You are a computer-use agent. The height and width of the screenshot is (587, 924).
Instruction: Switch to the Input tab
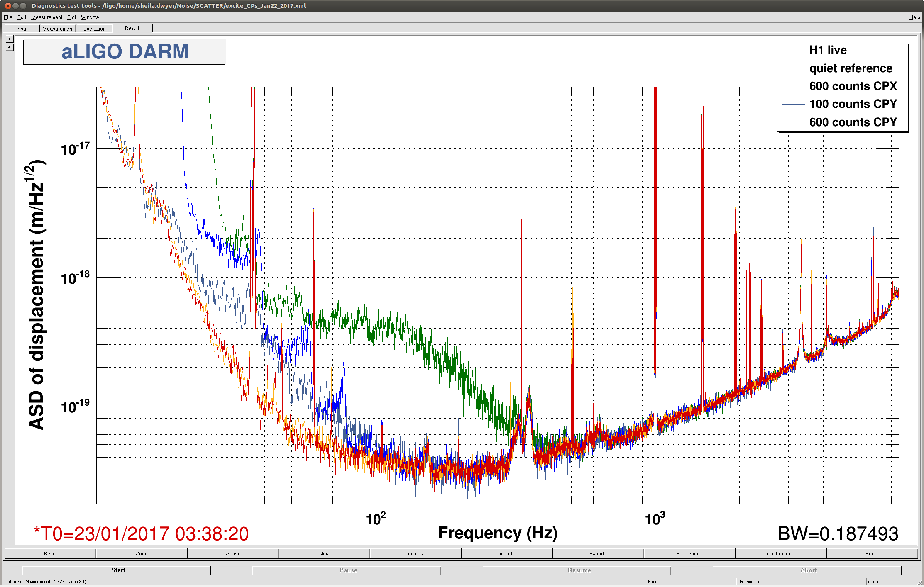pos(22,29)
